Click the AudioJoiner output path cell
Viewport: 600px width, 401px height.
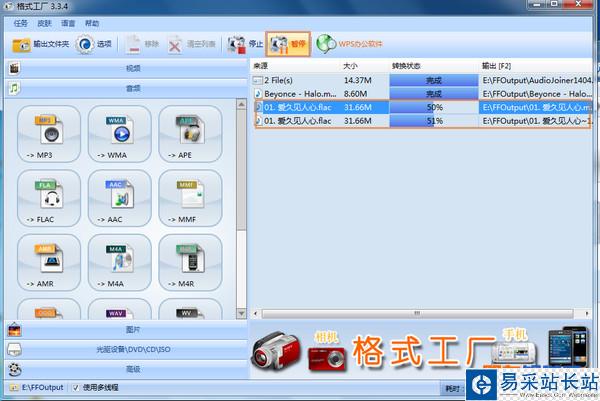click(x=537, y=80)
